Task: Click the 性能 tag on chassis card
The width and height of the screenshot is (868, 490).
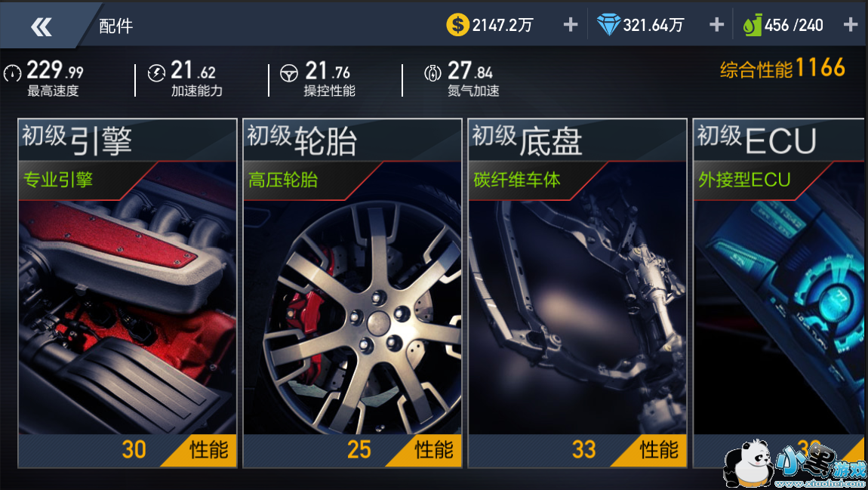Action: point(658,449)
